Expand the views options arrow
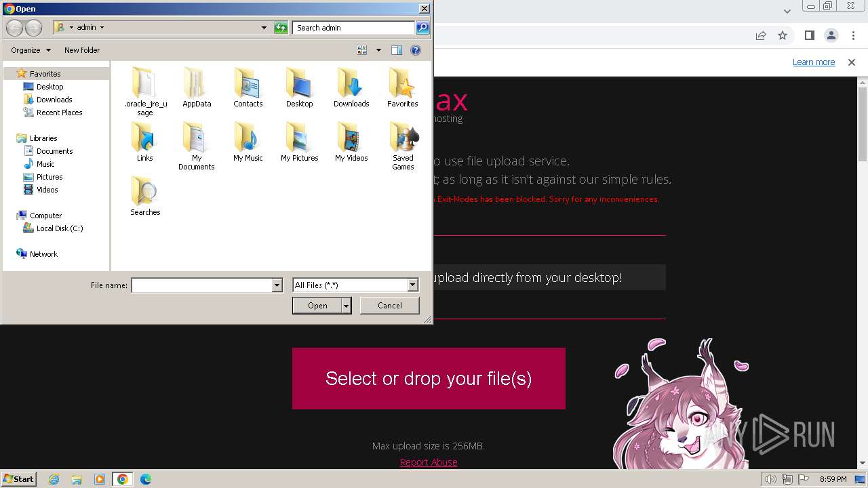868x488 pixels. tap(378, 50)
